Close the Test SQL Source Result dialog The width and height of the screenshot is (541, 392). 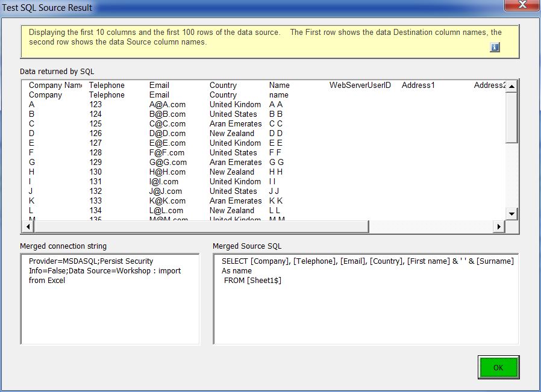522,7
